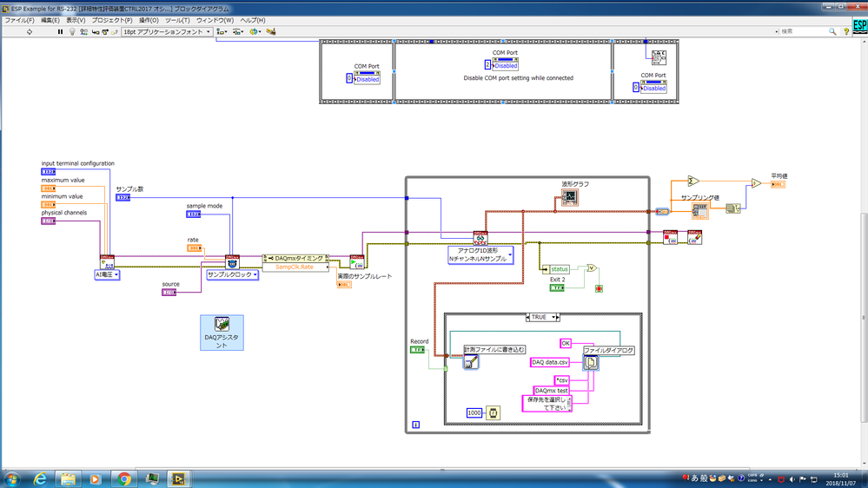Click the Run arrow in the toolbar

pyautogui.click(x=30, y=32)
